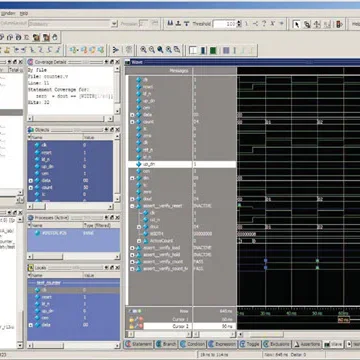
Task: Click the green wave color toolbar icon
Action: pyautogui.click(x=213, y=50)
